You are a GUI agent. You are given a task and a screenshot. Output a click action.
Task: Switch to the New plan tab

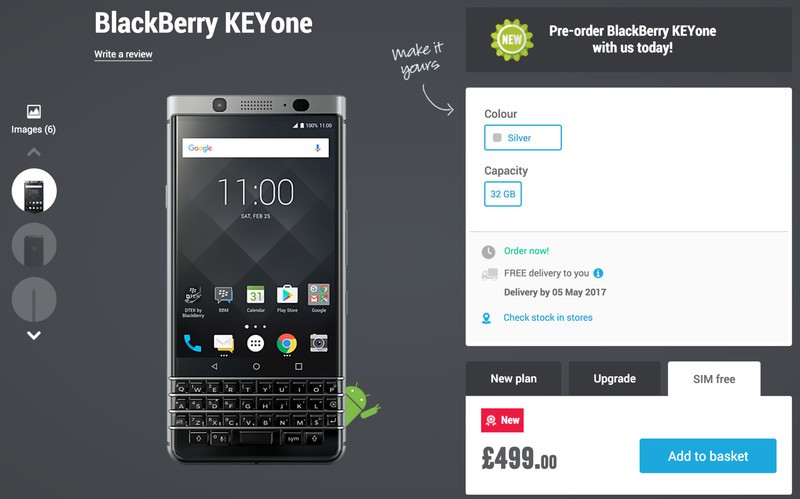click(x=513, y=379)
